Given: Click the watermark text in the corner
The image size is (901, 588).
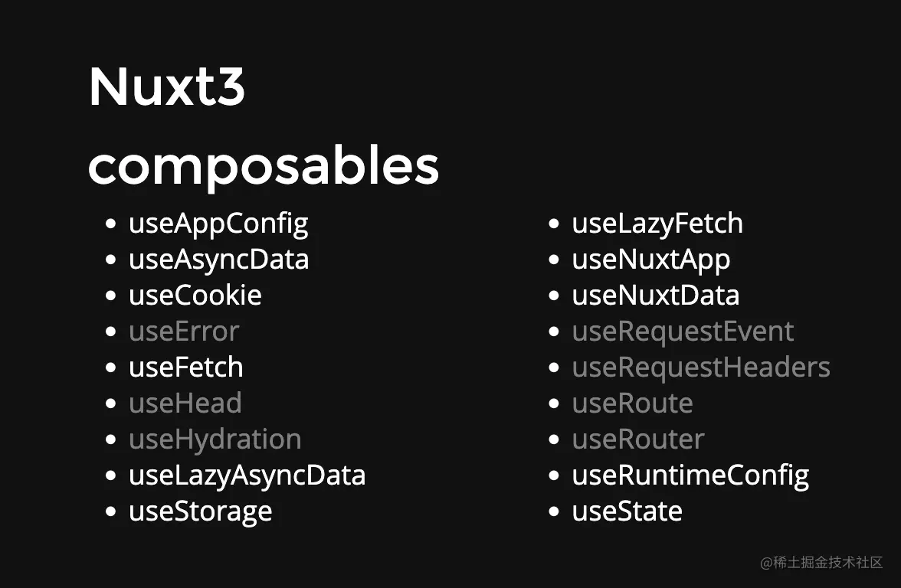Looking at the screenshot, I should click(821, 563).
